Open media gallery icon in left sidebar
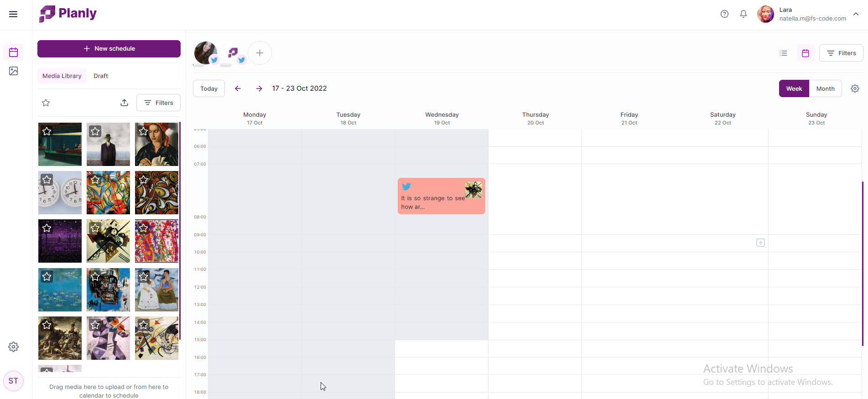This screenshot has width=868, height=399. pos(14,71)
